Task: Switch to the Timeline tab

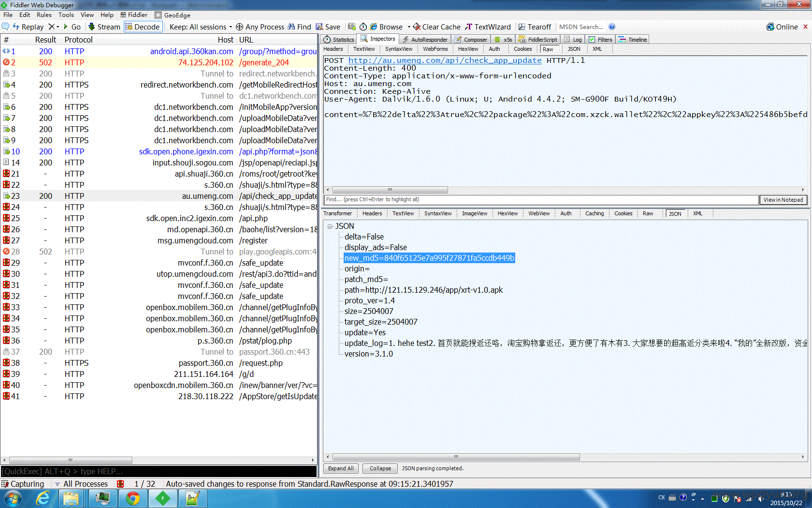Action: click(633, 40)
